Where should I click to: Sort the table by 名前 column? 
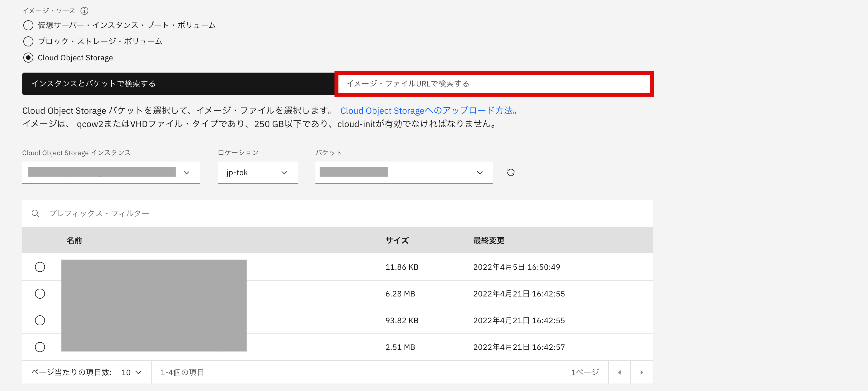tap(74, 240)
